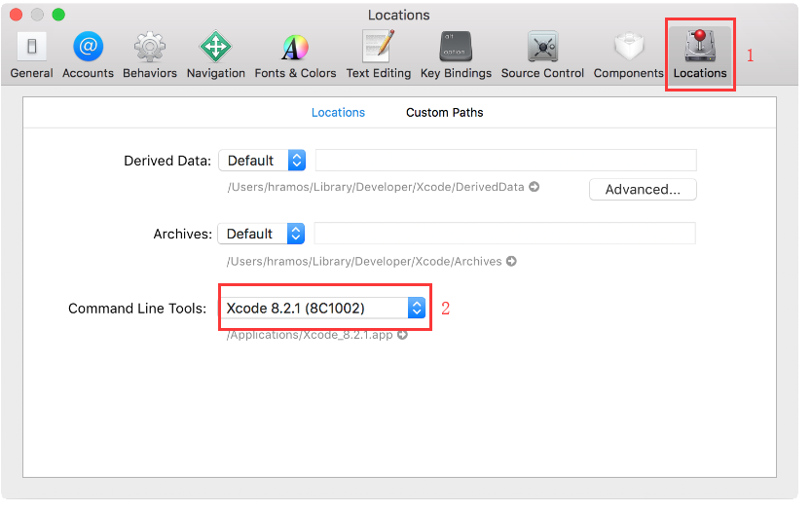Open the Components preferences pane
The height and width of the screenshot is (511, 812).
pos(628,55)
